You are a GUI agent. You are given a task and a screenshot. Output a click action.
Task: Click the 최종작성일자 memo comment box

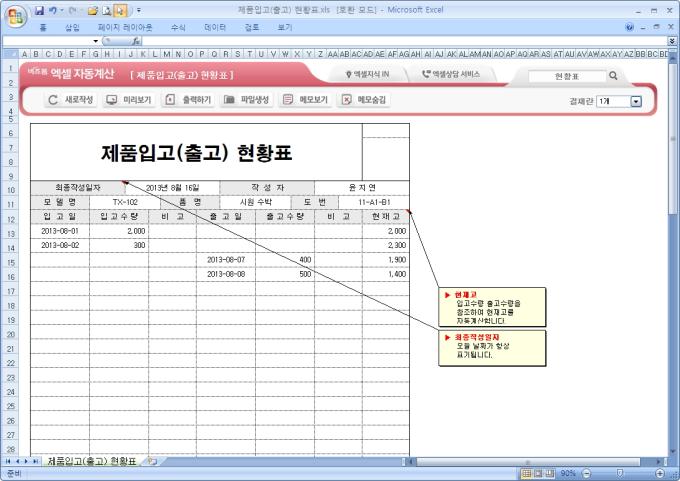point(492,348)
